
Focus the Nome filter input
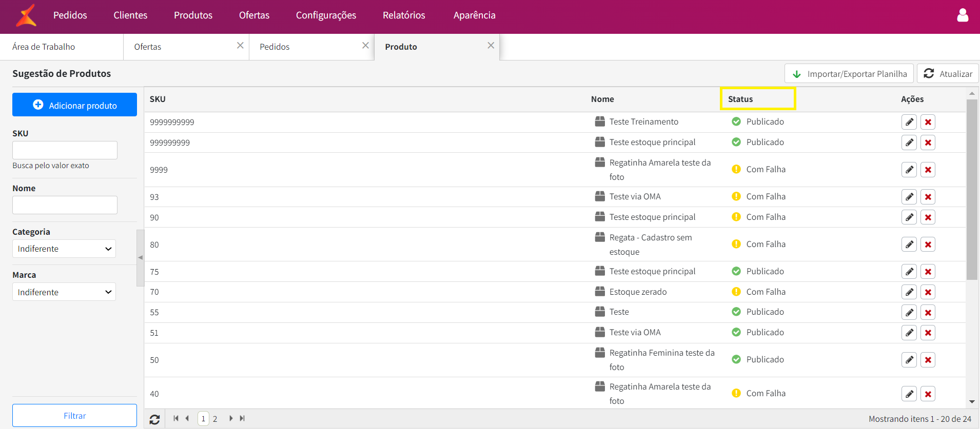click(x=65, y=205)
